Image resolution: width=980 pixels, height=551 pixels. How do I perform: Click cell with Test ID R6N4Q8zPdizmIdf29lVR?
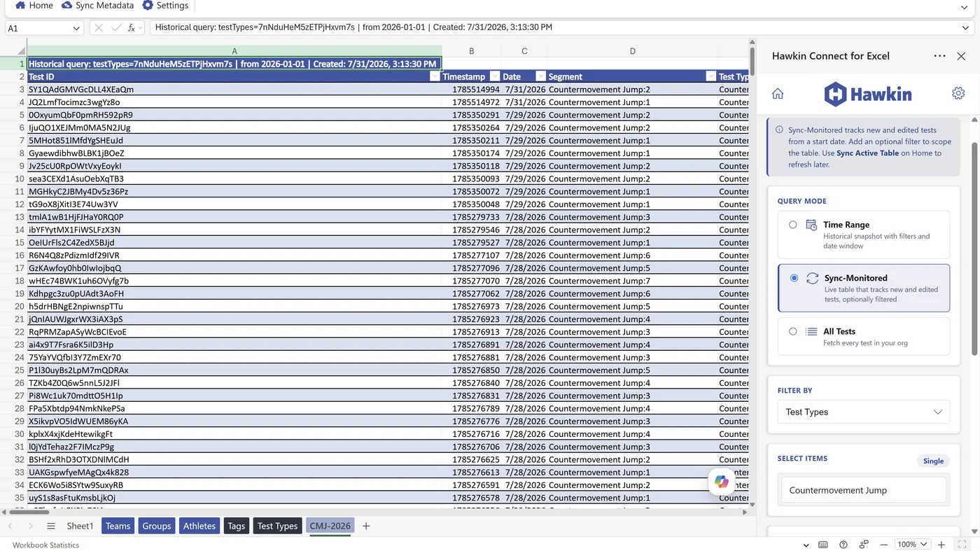point(234,256)
